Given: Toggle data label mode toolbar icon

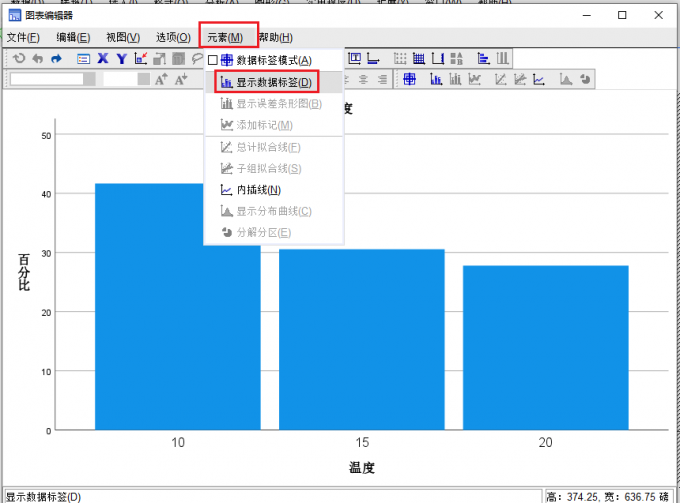Looking at the screenshot, I should [409, 79].
